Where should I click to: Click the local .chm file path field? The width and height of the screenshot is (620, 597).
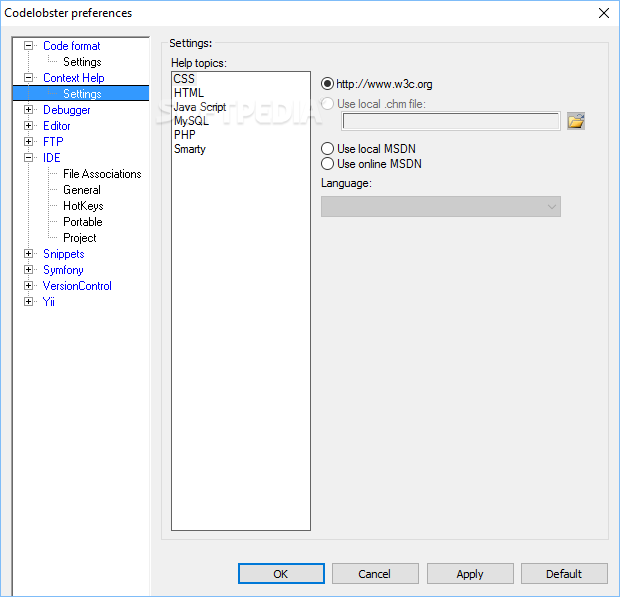click(451, 121)
